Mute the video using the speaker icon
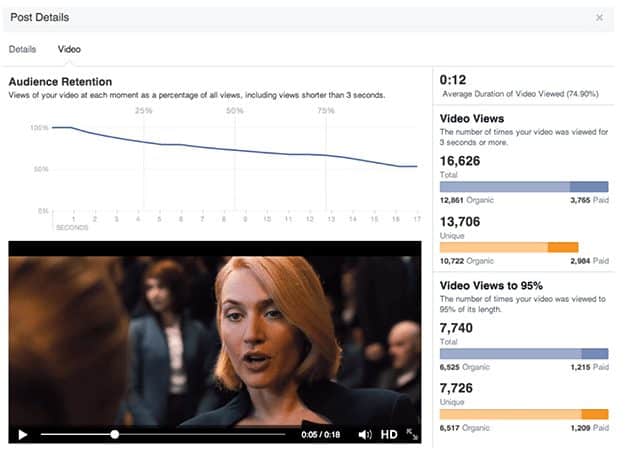 [365, 434]
